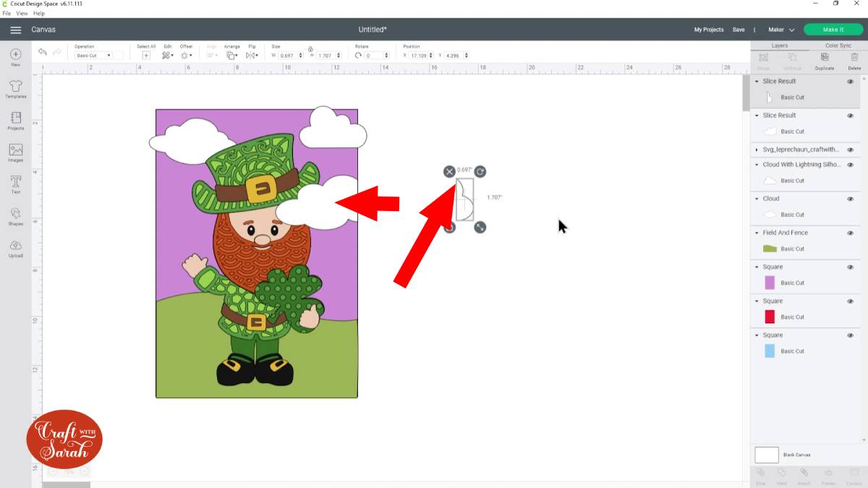Click the resize handle on selection
Viewport: 868px width, 488px height.
(480, 227)
